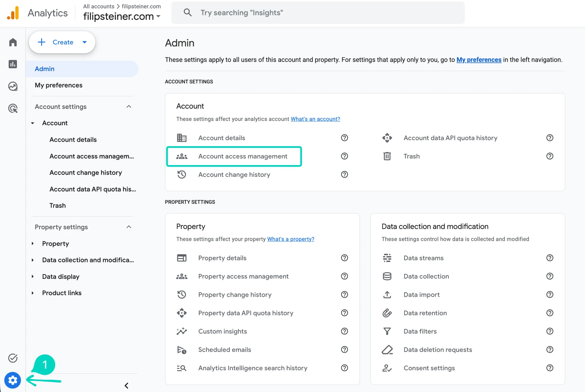This screenshot has width=585, height=392.
Task: Expand Data collection and modification node
Action: click(32, 260)
